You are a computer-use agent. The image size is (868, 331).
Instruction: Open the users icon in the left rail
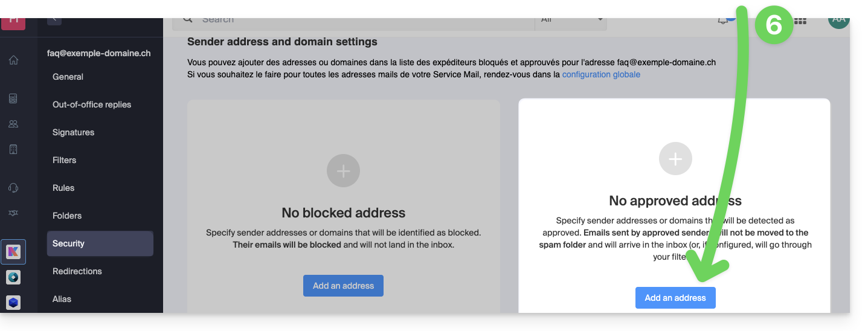click(13, 124)
